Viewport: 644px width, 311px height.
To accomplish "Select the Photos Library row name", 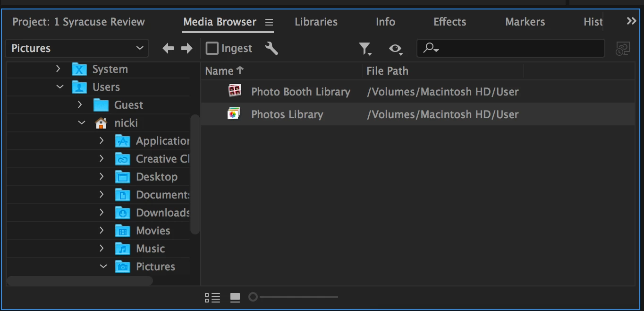I will [x=287, y=114].
